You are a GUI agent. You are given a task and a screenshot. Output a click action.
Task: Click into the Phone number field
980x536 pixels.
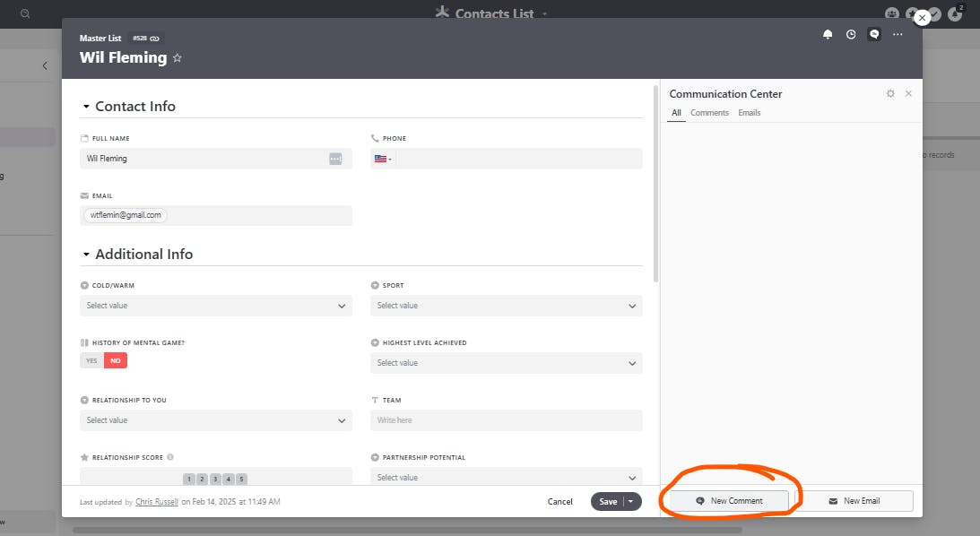pyautogui.click(x=519, y=159)
